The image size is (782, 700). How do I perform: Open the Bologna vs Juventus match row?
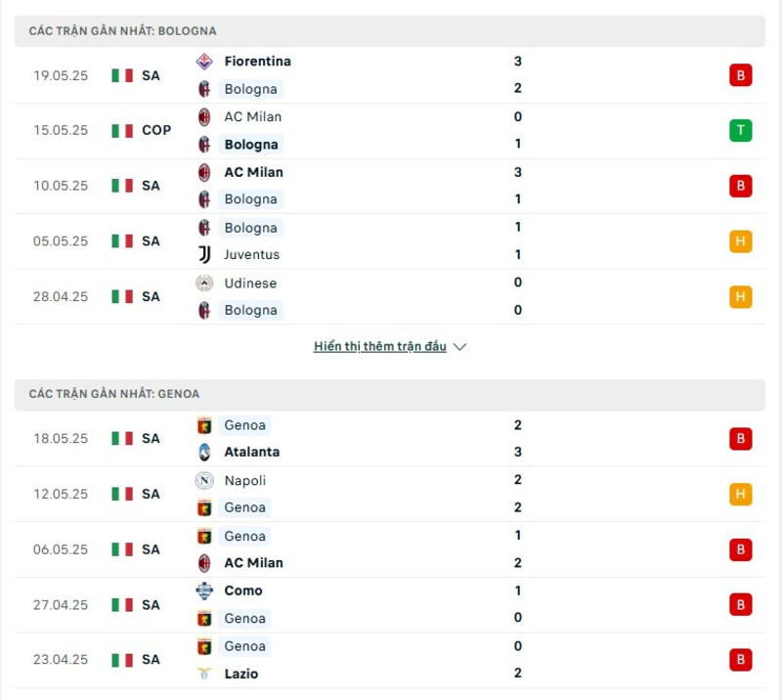click(391, 241)
